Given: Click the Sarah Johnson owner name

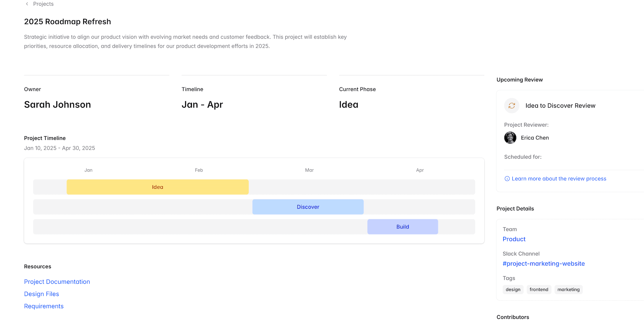Looking at the screenshot, I should (x=57, y=105).
